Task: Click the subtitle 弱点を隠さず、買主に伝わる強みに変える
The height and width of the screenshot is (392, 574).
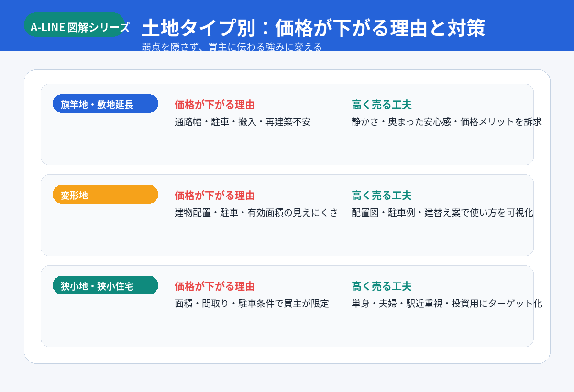Action: point(232,47)
